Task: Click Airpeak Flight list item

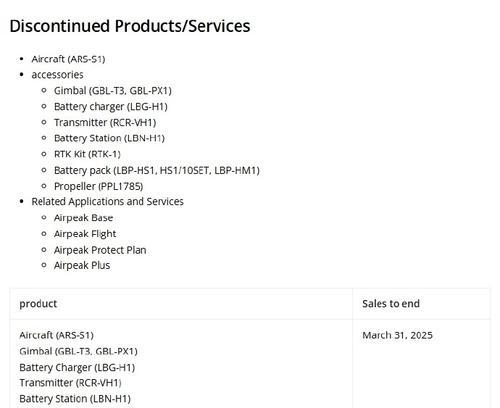Action: point(85,234)
